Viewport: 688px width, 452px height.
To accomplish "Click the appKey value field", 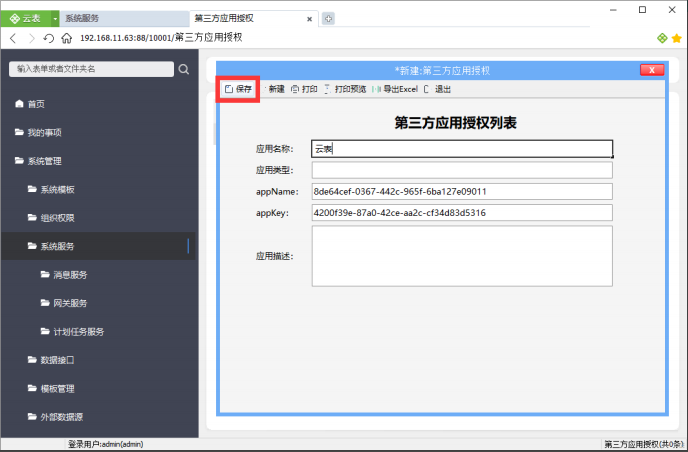I will tap(462, 213).
